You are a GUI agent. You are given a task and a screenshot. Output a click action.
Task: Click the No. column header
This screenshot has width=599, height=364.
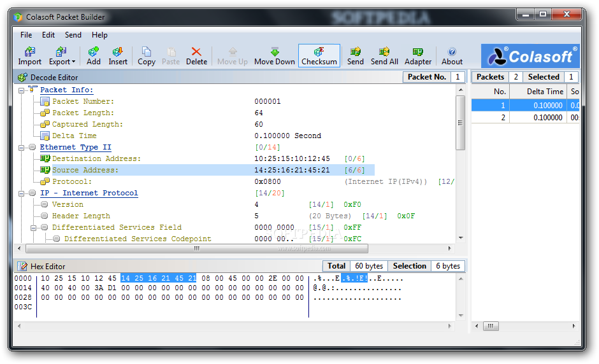[491, 92]
